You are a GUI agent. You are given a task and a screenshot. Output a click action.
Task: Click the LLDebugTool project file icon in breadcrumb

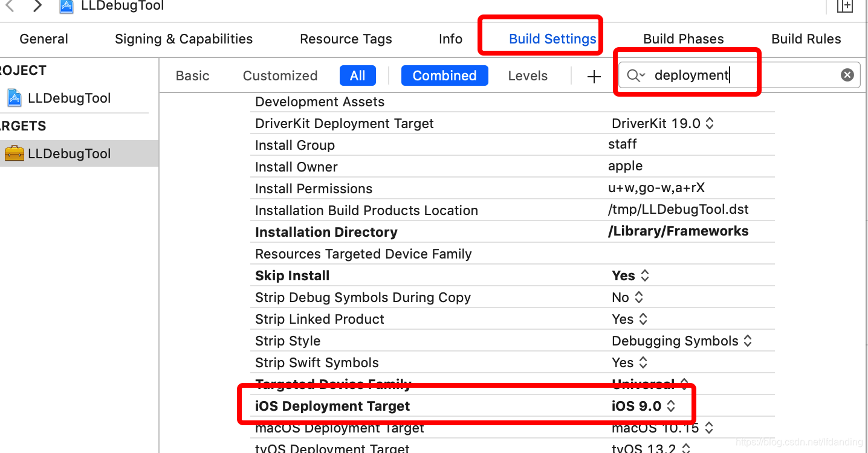click(67, 6)
